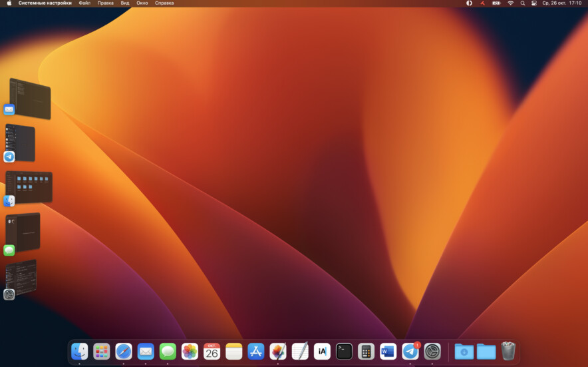Open Launchpad in the Dock
Screen dimensions: 588x367
(102, 352)
